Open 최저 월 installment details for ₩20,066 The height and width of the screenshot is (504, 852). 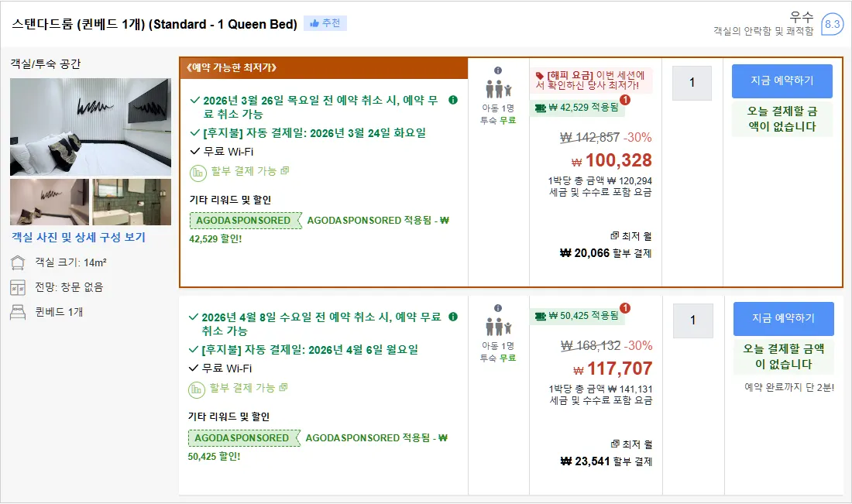630,236
